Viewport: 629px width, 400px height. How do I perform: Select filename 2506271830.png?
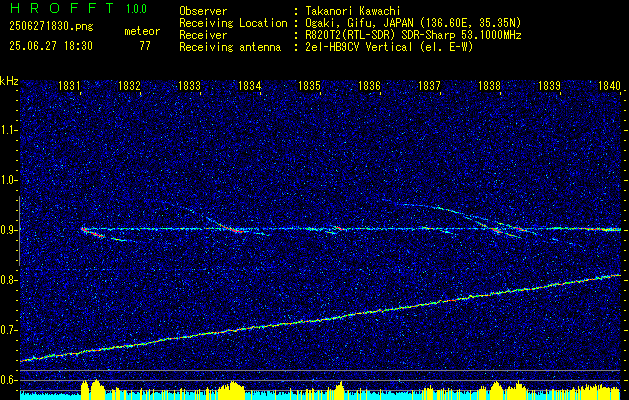[51, 27]
